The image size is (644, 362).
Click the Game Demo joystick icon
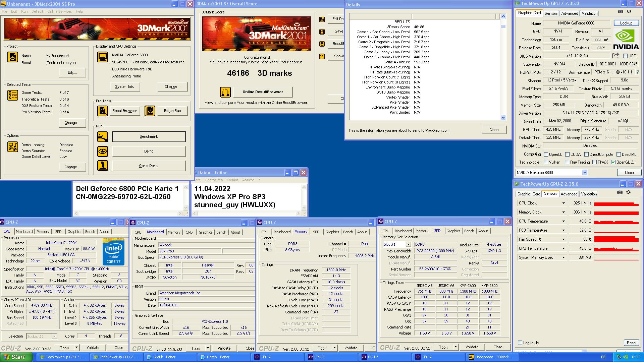(103, 166)
